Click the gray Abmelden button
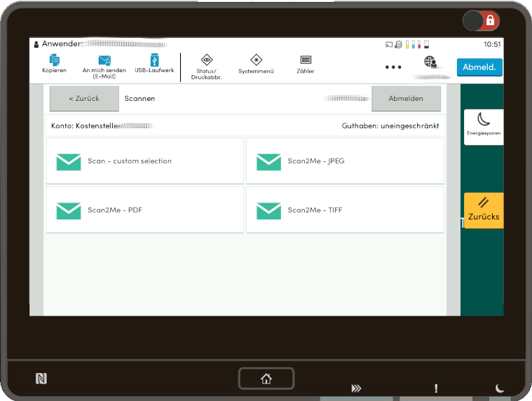 point(406,99)
